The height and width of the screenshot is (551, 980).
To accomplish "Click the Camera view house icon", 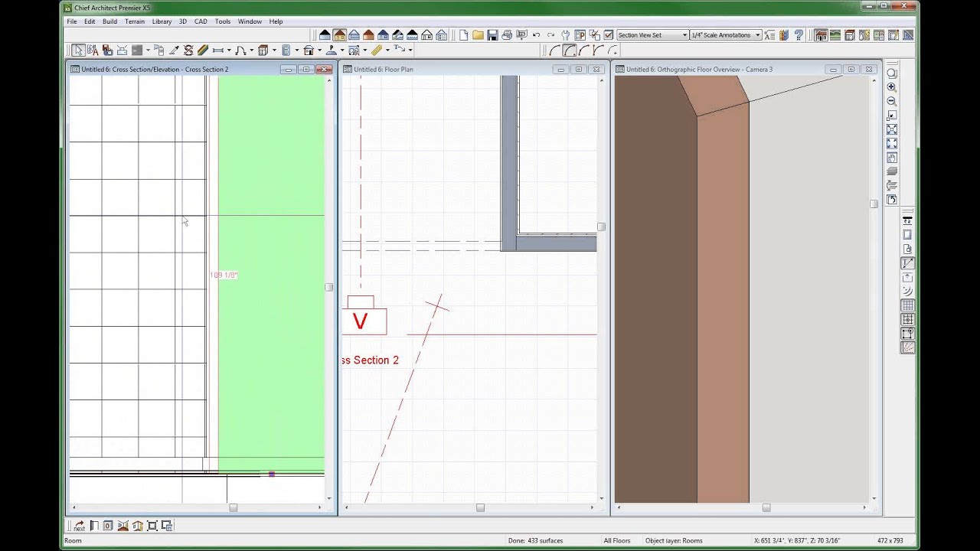I will [137, 526].
